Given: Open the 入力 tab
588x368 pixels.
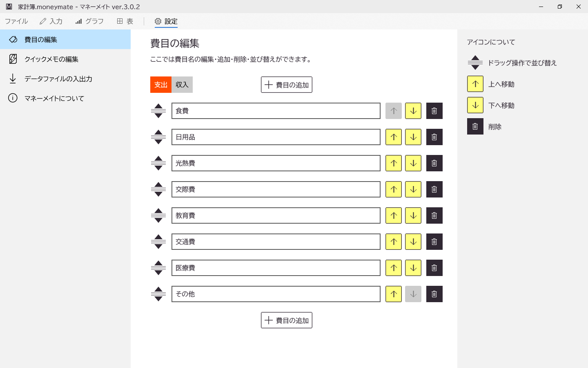Looking at the screenshot, I should tap(51, 21).
